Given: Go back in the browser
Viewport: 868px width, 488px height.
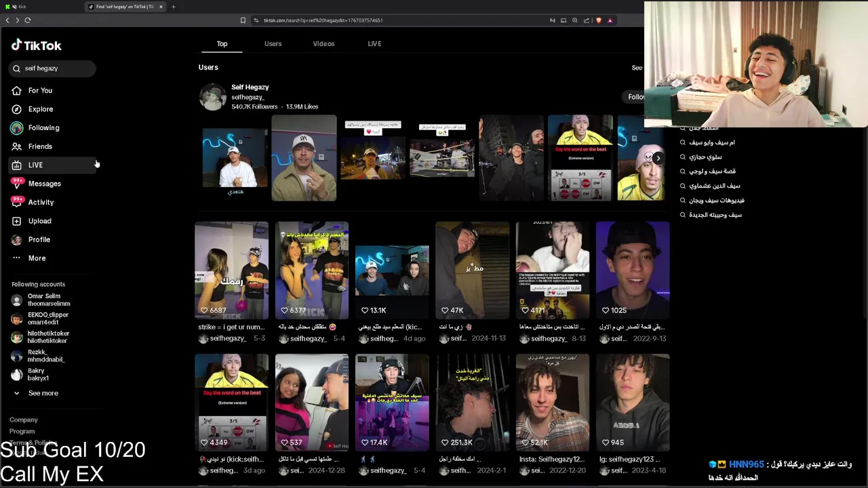Looking at the screenshot, I should [7, 20].
